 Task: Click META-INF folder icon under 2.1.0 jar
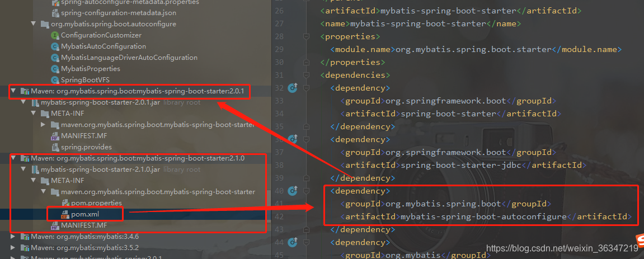[45, 181]
